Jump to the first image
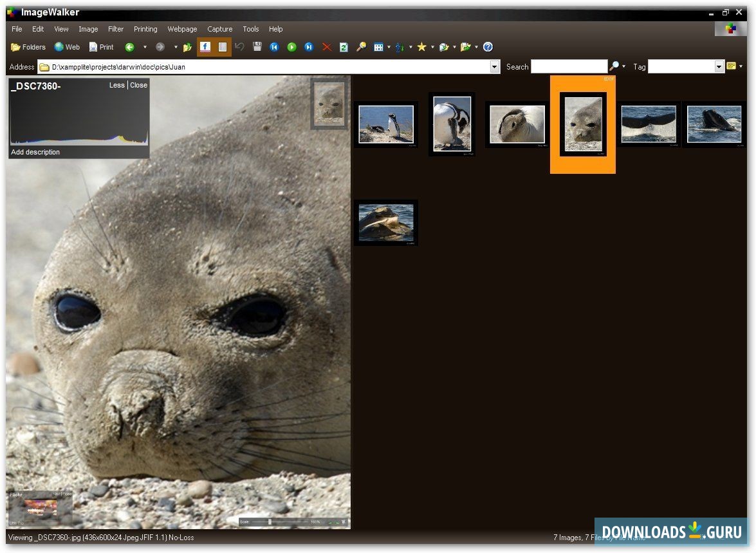Viewport: 756px width, 553px height. (275, 47)
